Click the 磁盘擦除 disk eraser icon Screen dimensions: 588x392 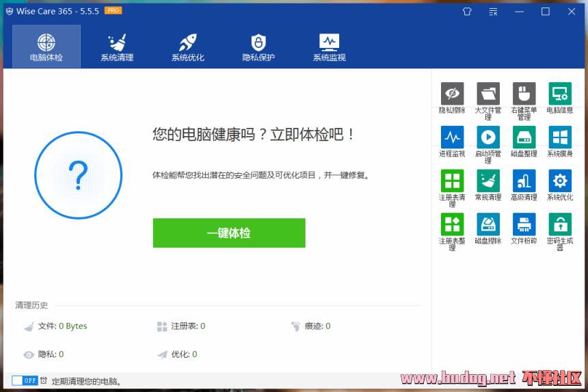tap(488, 225)
